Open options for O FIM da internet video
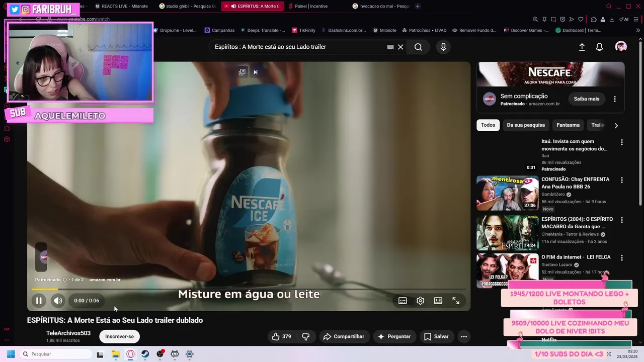The image size is (644, 362). pyautogui.click(x=621, y=258)
